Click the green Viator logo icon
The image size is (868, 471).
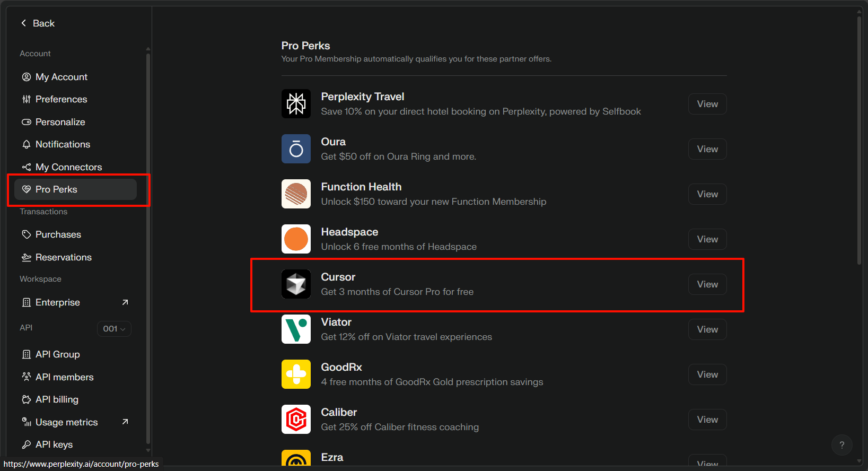click(x=296, y=329)
